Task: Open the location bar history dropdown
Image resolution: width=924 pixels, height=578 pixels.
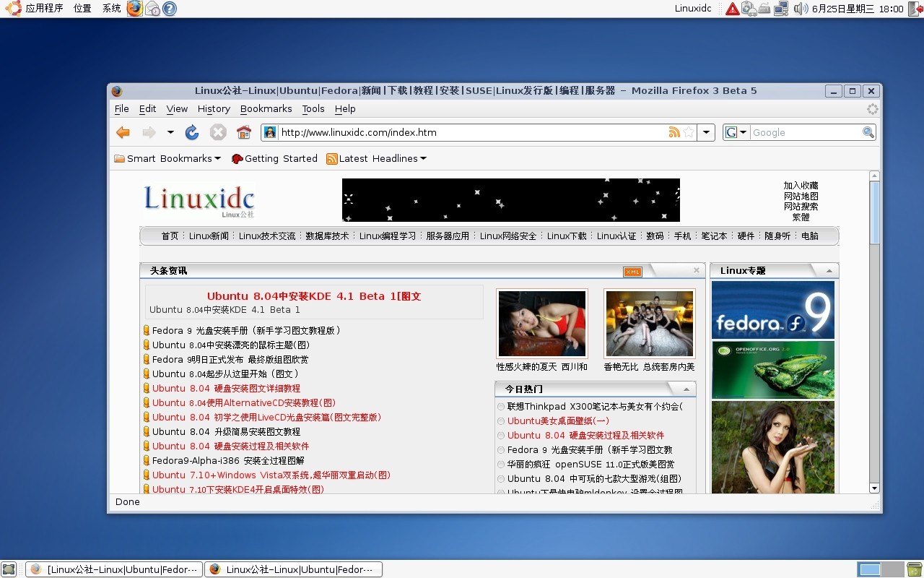Action: click(x=705, y=132)
